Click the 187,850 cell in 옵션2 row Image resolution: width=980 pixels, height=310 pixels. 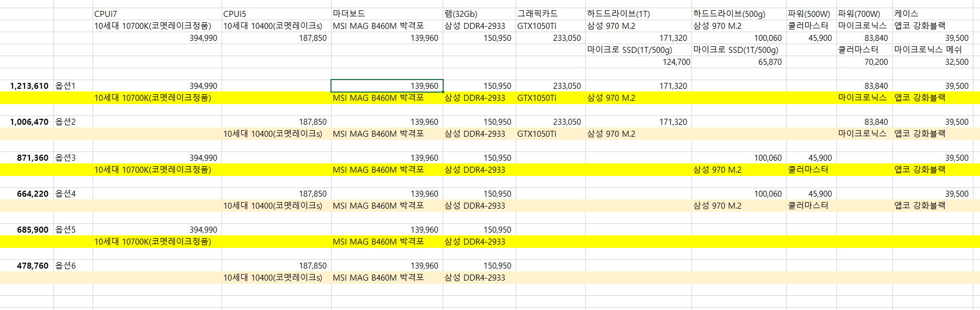tap(277, 121)
